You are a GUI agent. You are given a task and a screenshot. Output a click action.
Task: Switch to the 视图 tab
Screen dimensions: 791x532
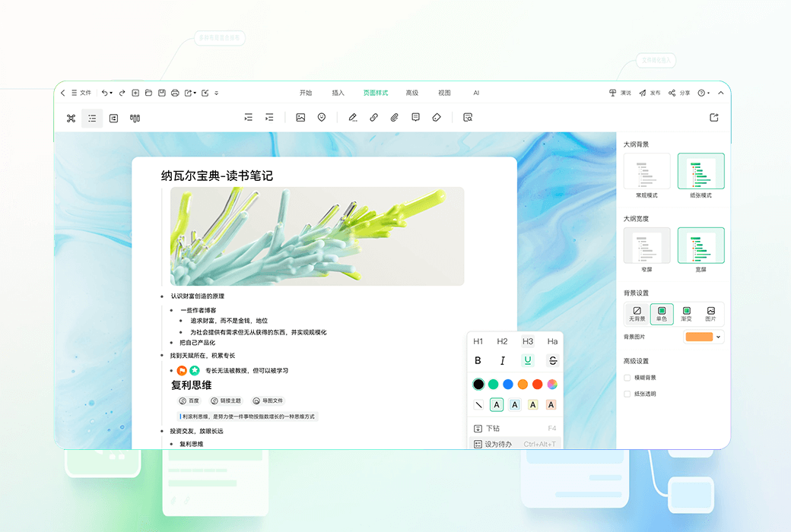pos(444,93)
